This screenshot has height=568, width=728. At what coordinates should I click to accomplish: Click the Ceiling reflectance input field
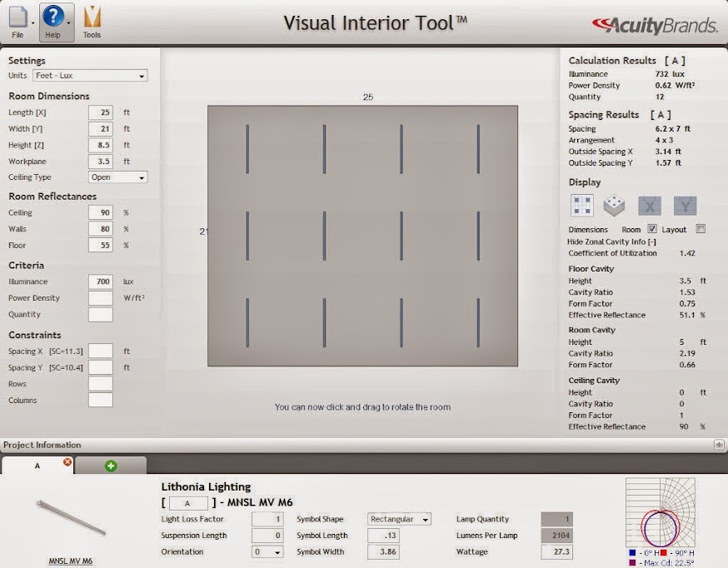pos(101,212)
